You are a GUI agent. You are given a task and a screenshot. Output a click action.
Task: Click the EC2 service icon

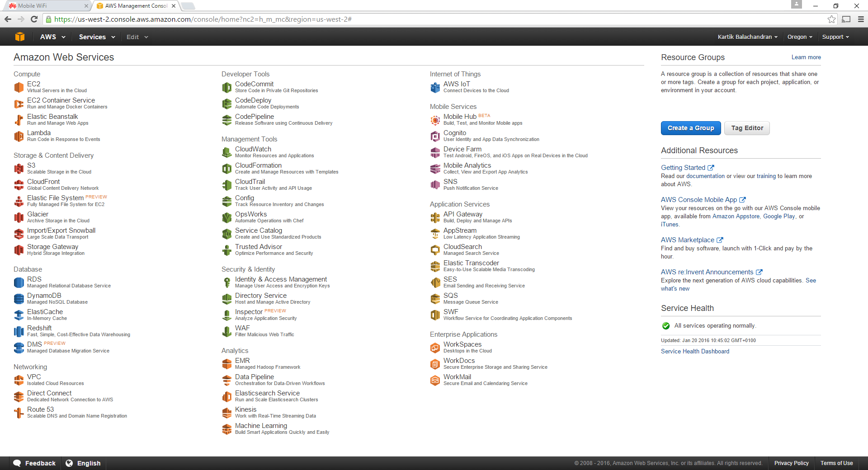pos(19,87)
